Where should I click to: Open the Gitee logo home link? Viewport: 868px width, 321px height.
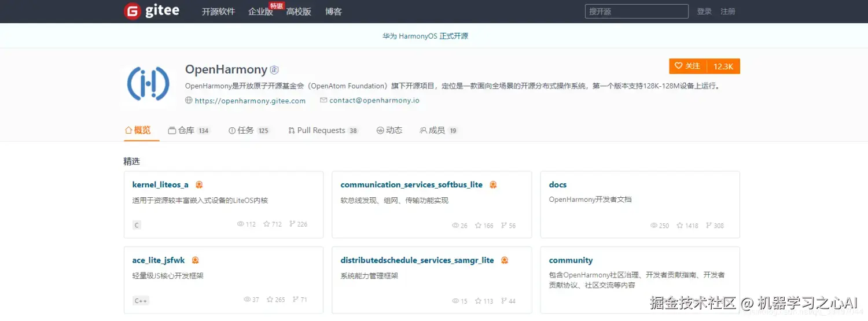[152, 11]
